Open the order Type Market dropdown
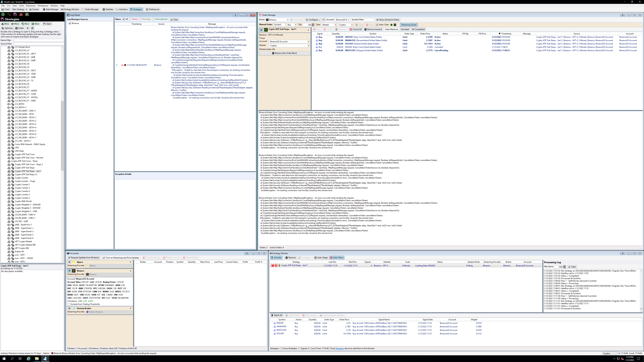Viewport: 644px width, 362px height. coord(335,25)
